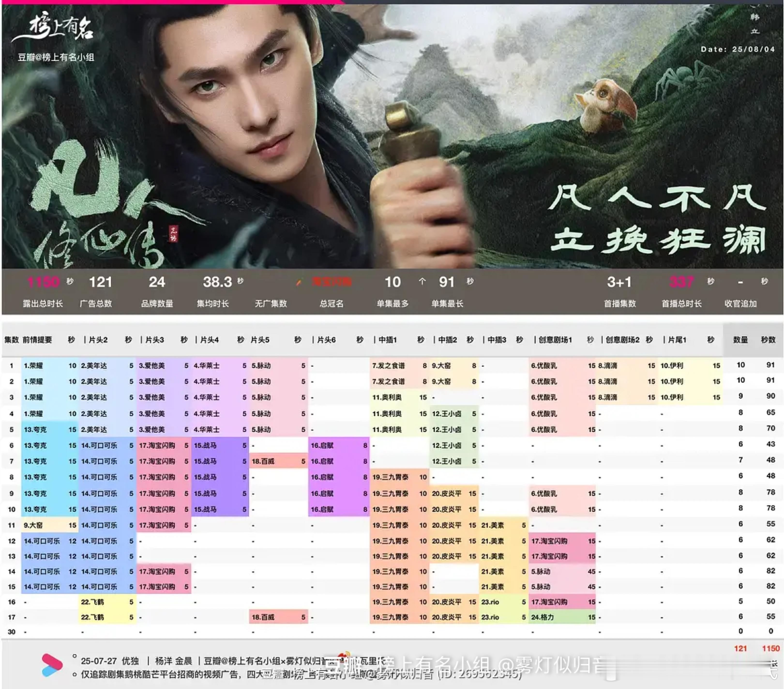This screenshot has height=689, width=784.
Task: Click episode number 30 in the 集数 column
Action: (x=12, y=631)
